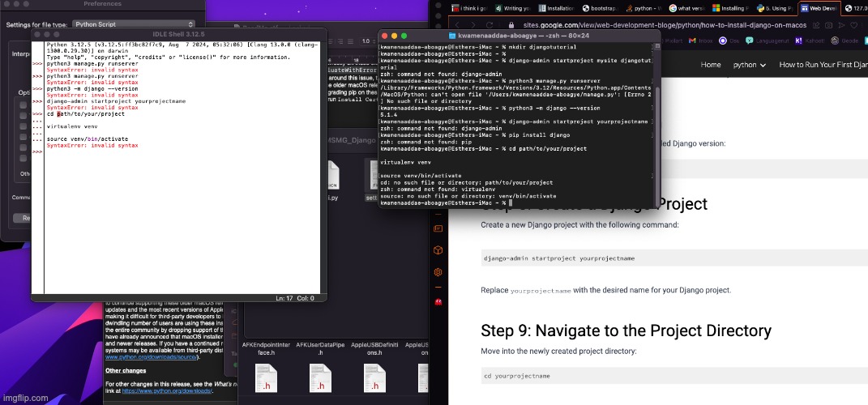
Task: Switch to the 'what versi' Google tab
Action: [x=687, y=8]
